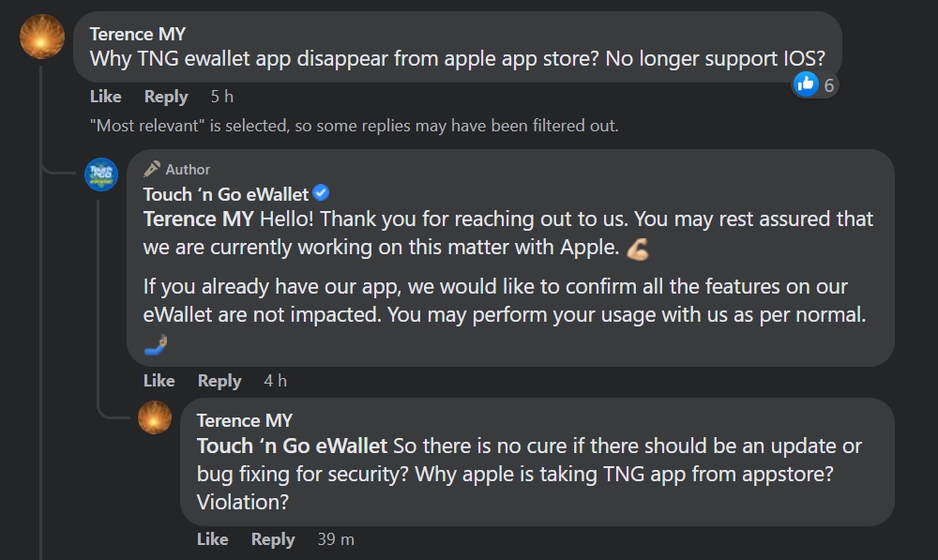Like Terence MY's first comment
This screenshot has width=938, height=560.
(105, 97)
